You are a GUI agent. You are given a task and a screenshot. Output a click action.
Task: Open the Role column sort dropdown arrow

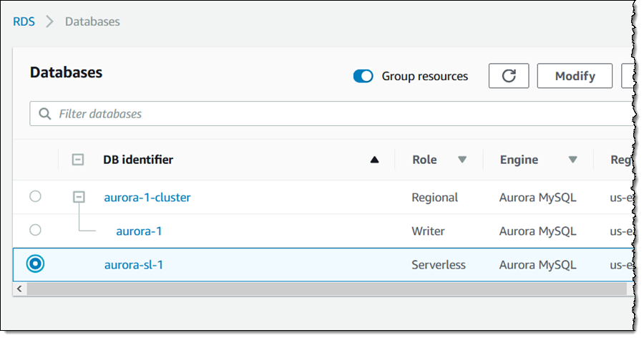point(462,160)
